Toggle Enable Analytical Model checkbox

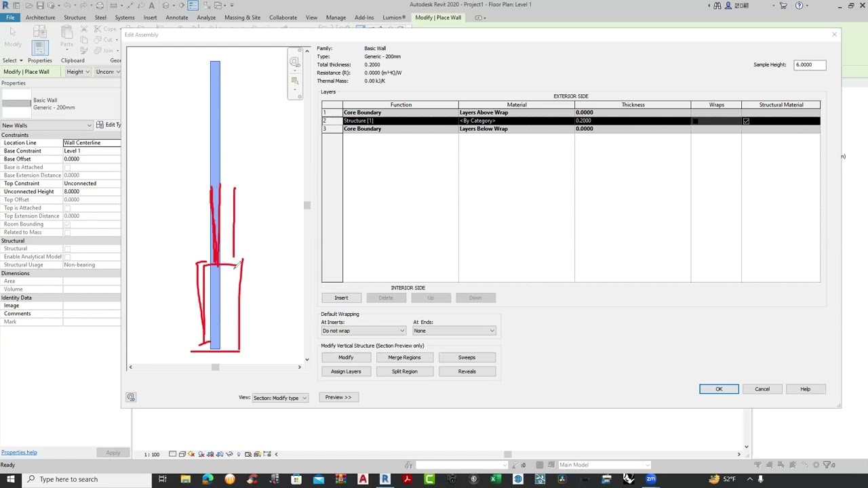tap(66, 257)
